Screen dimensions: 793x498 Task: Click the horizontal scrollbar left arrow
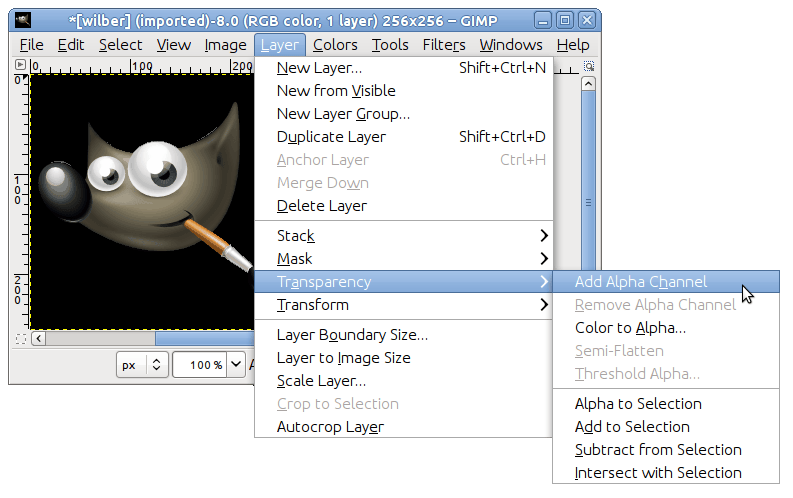pos(38,338)
